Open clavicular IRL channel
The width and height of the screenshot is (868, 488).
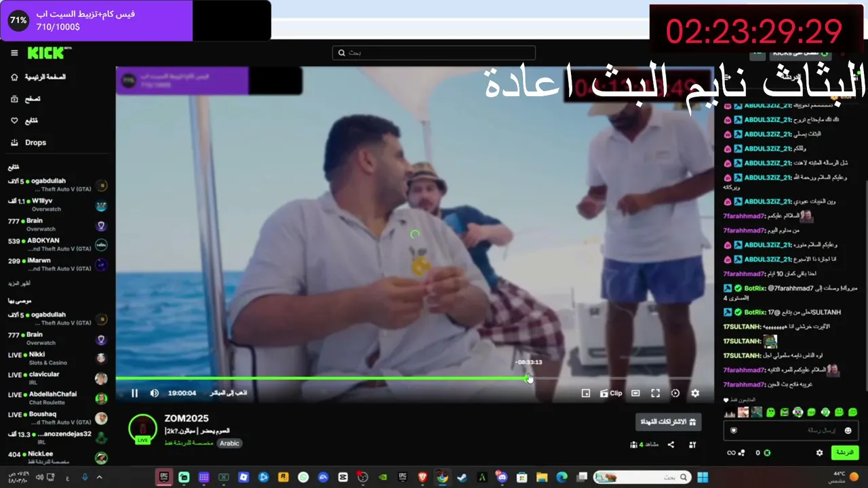pos(57,378)
